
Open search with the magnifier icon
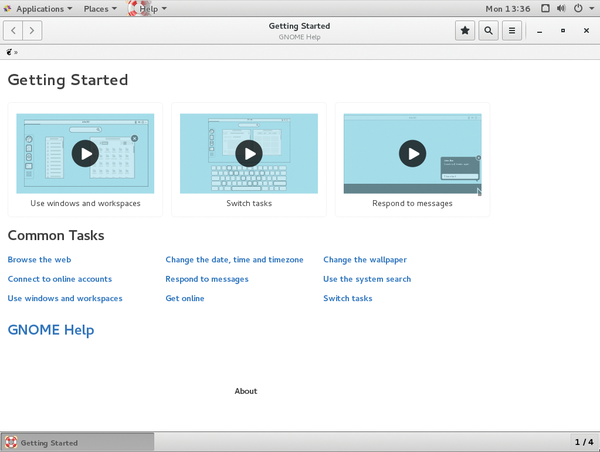click(x=488, y=30)
